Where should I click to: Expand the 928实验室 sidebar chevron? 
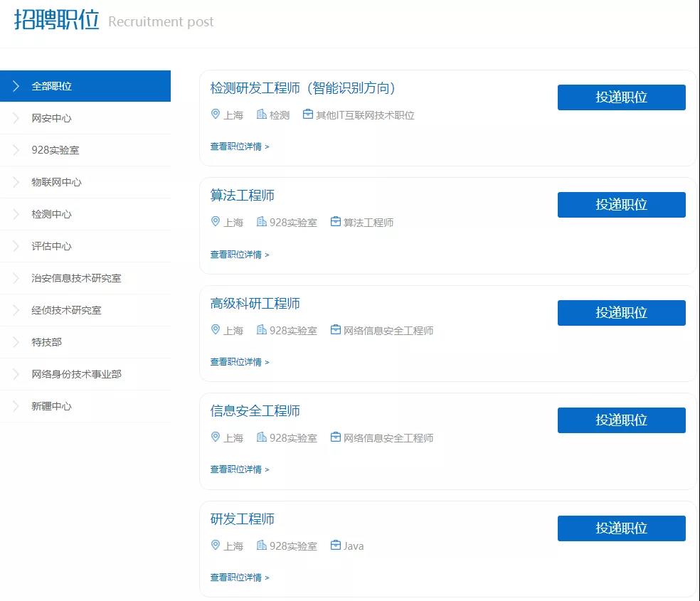point(16,150)
